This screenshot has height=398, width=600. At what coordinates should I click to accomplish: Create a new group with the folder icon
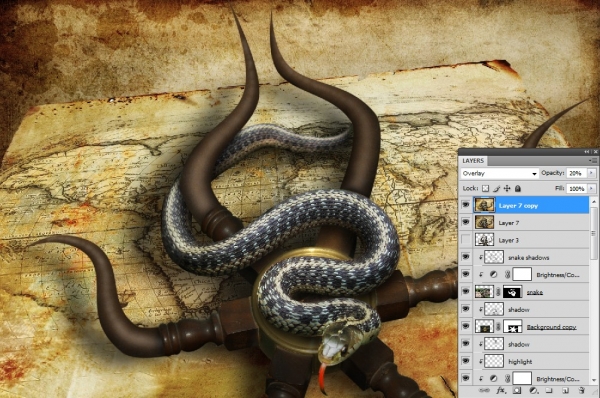coord(549,390)
